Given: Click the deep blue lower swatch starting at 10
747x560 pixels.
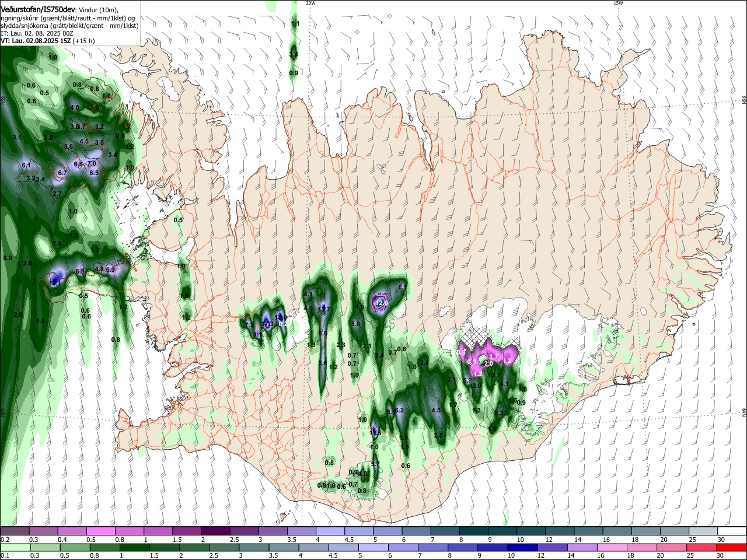Looking at the screenshot, I should tap(523, 547).
